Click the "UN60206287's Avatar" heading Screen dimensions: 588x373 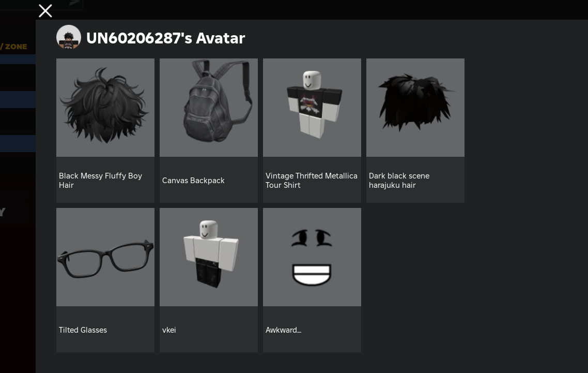tap(165, 38)
